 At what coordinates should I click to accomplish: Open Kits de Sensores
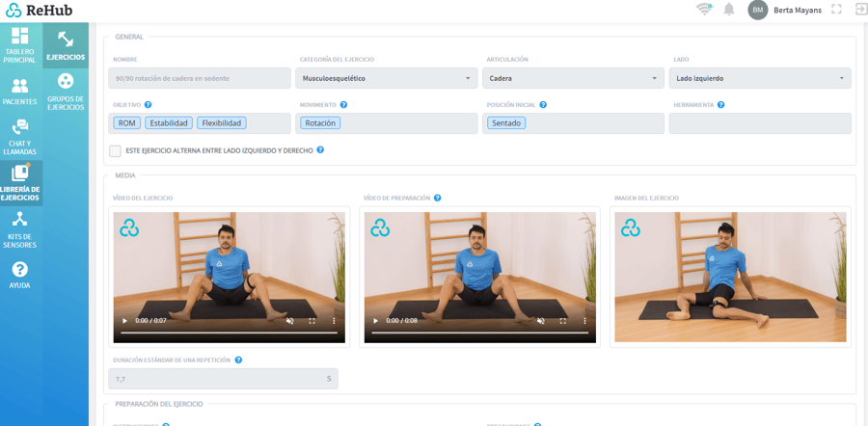pos(21,229)
